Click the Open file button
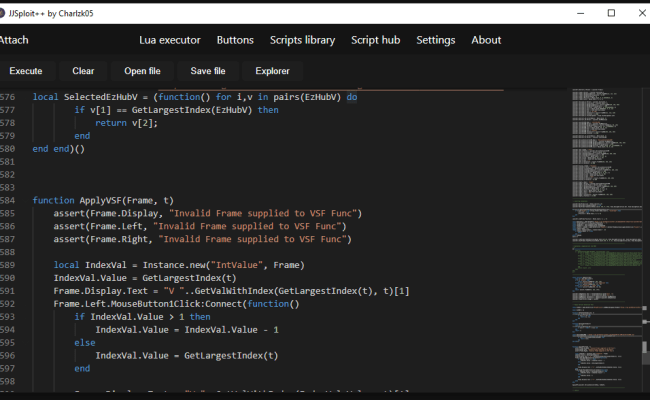Viewport: 650px width, 400px height. [x=142, y=71]
